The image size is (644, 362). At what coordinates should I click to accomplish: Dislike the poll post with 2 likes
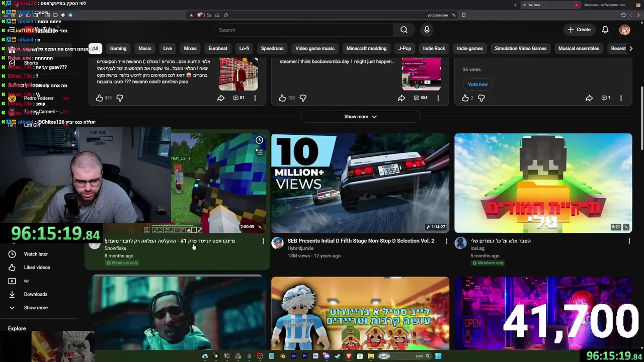[481, 98]
